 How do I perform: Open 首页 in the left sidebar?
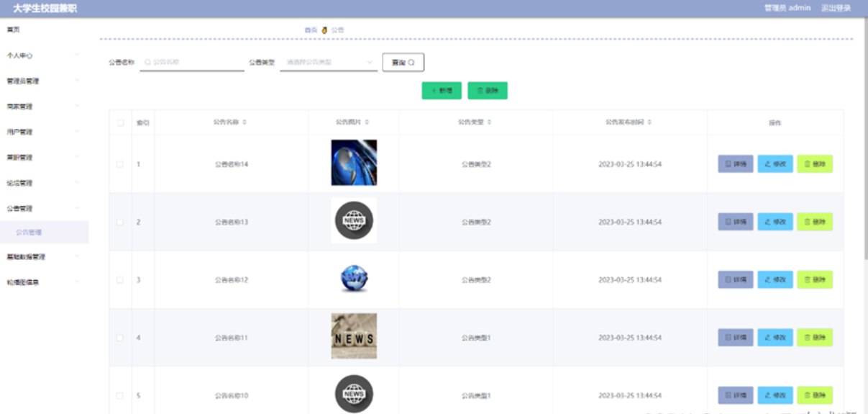(14, 30)
